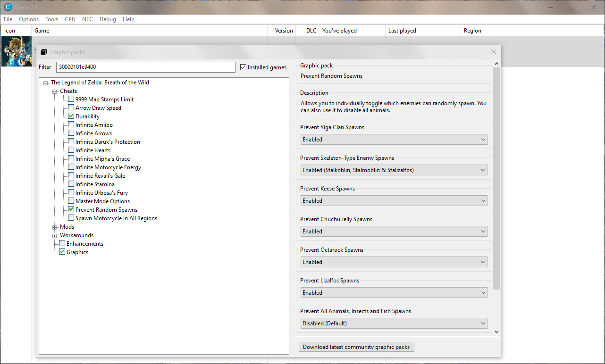
Task: Click the Icon column header
Action: [16, 31]
